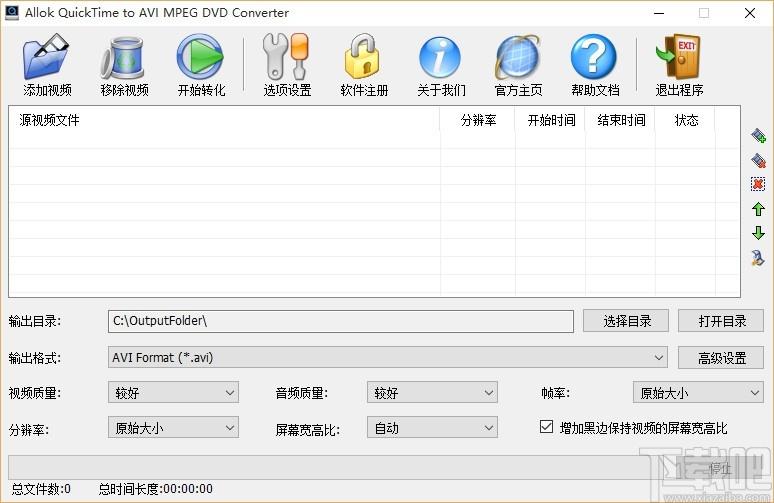
Task: Click the 软件注册 (Register) padlock icon
Action: pyautogui.click(x=364, y=57)
